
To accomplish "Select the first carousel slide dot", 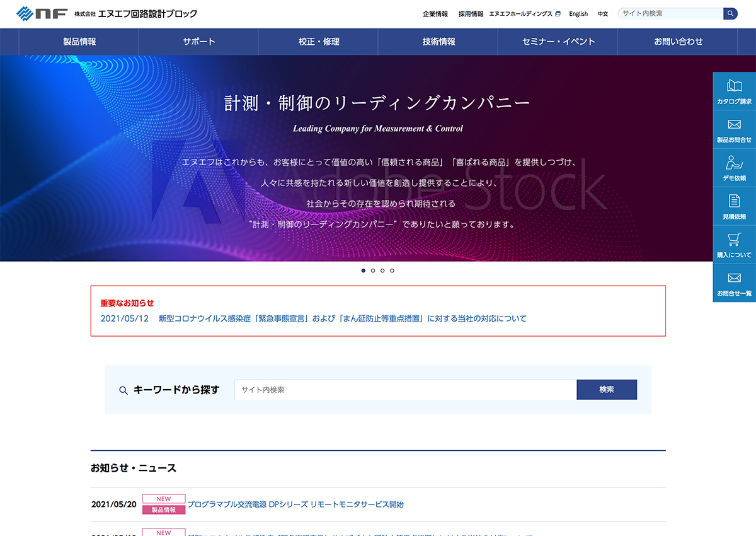I will pyautogui.click(x=364, y=271).
